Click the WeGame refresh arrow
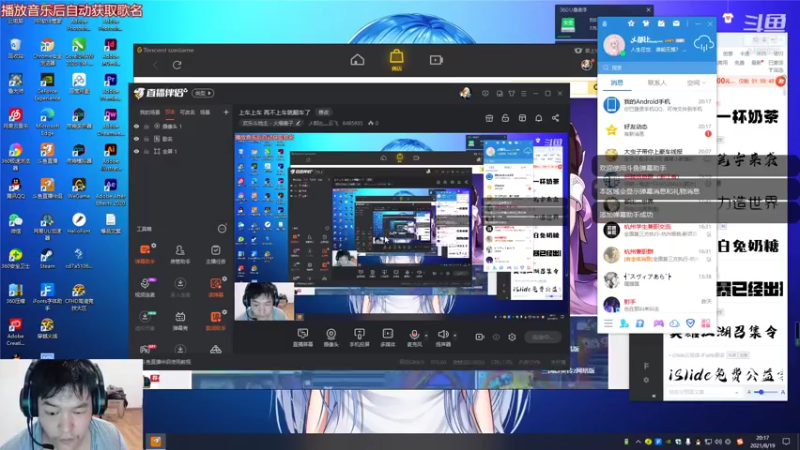The width and height of the screenshot is (800, 450). click(x=177, y=65)
